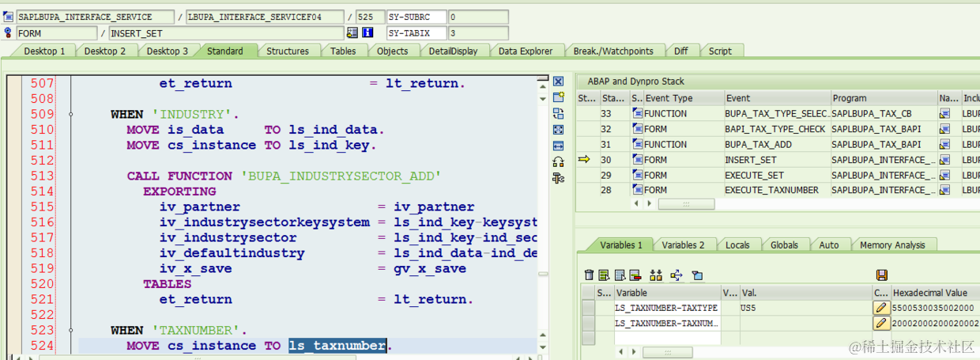
Task: Click the US5 value cell
Action: pos(805,308)
